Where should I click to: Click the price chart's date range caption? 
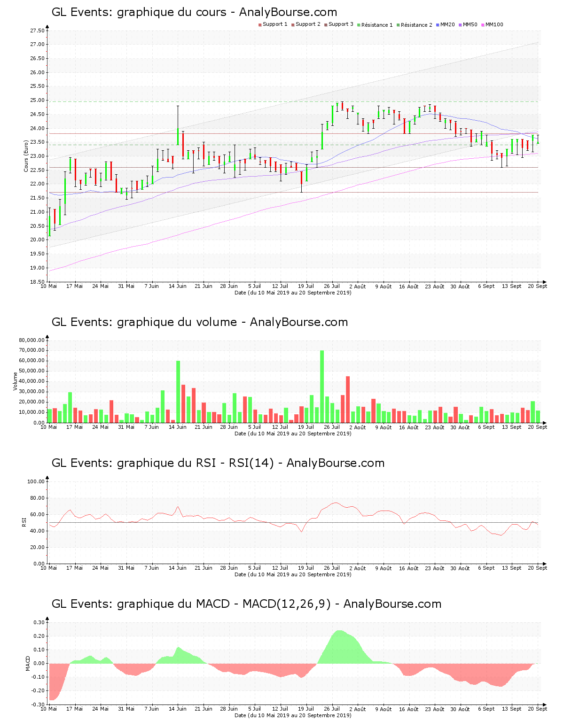[x=293, y=293]
